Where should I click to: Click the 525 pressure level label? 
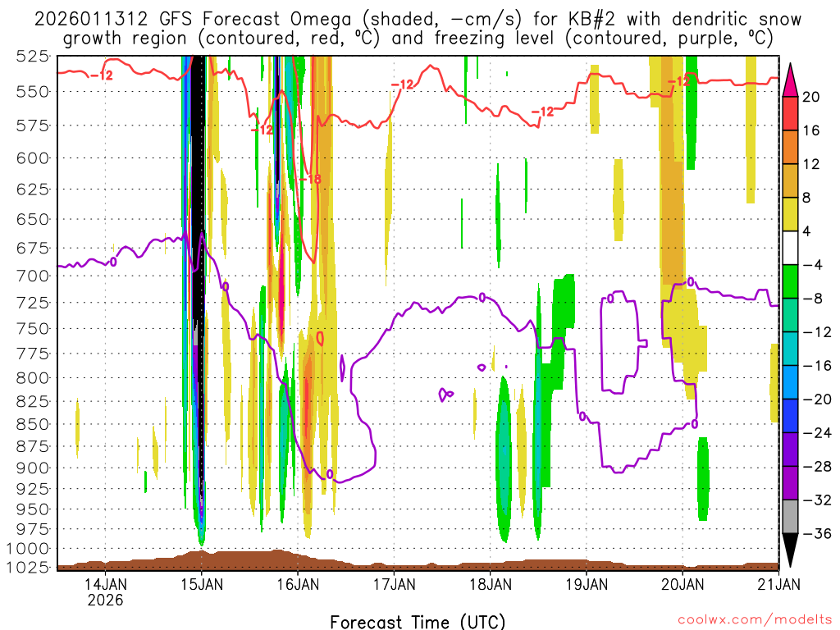point(33,56)
